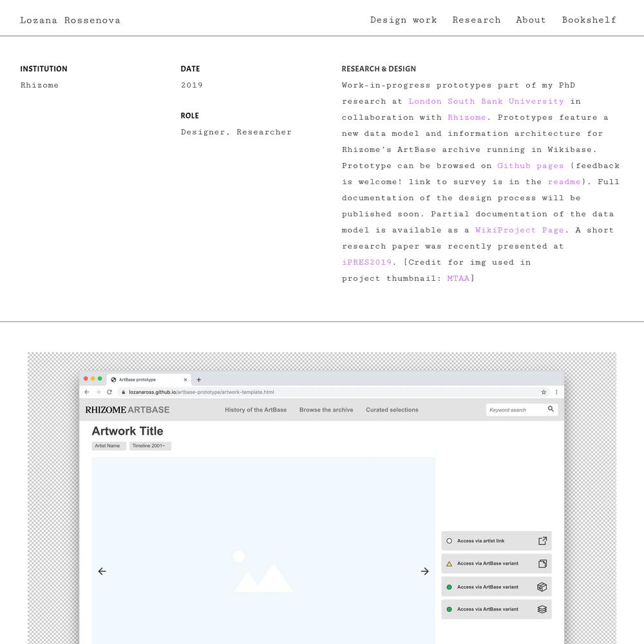Click the Lozana Rossenova site title
The height and width of the screenshot is (644, 644).
pyautogui.click(x=70, y=20)
